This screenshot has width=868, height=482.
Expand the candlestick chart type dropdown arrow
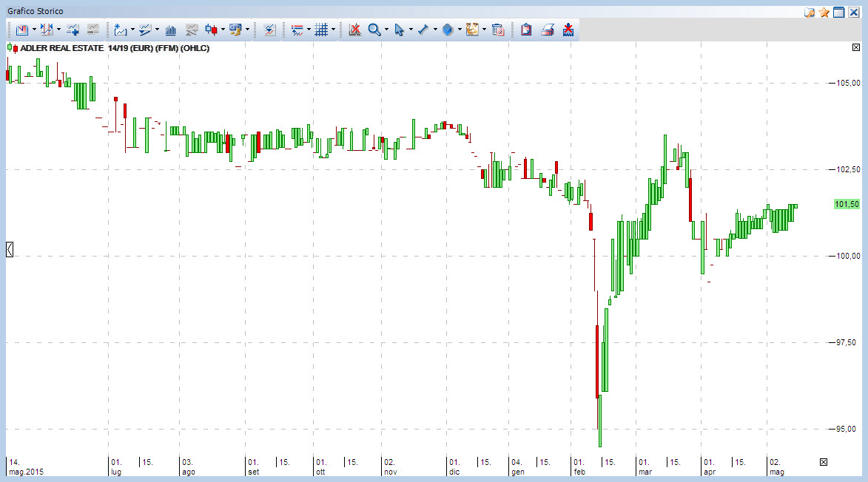(x=223, y=30)
